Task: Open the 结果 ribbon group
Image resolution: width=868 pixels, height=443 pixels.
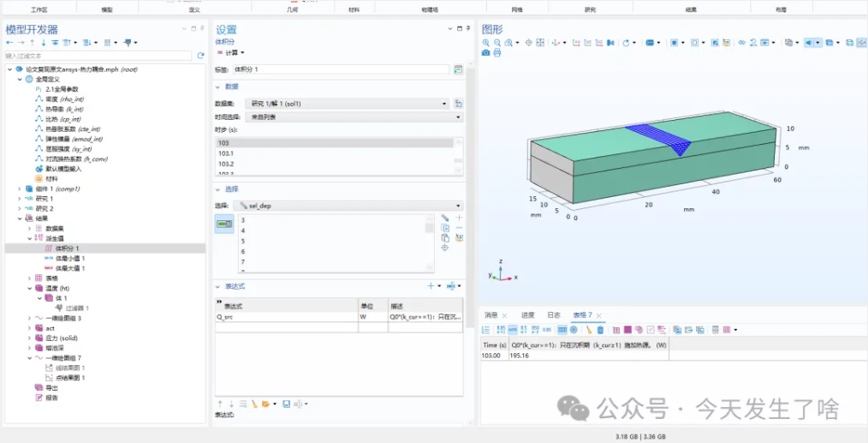Action: tap(691, 10)
